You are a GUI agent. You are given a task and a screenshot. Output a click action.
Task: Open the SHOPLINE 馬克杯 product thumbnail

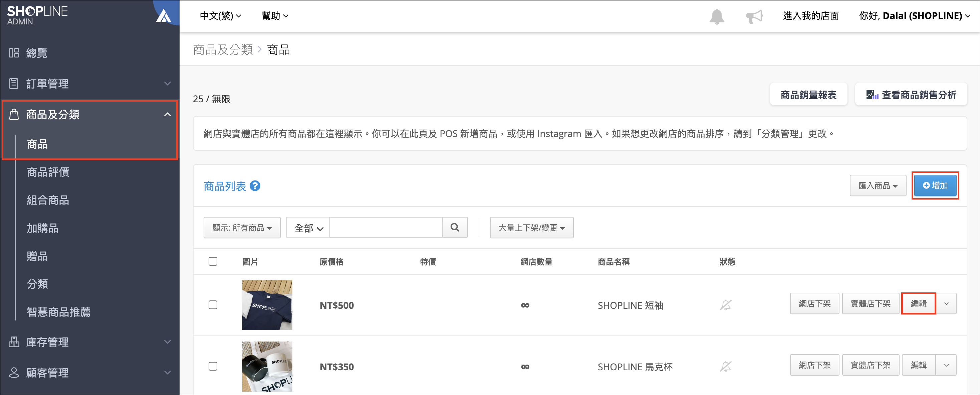click(x=267, y=367)
